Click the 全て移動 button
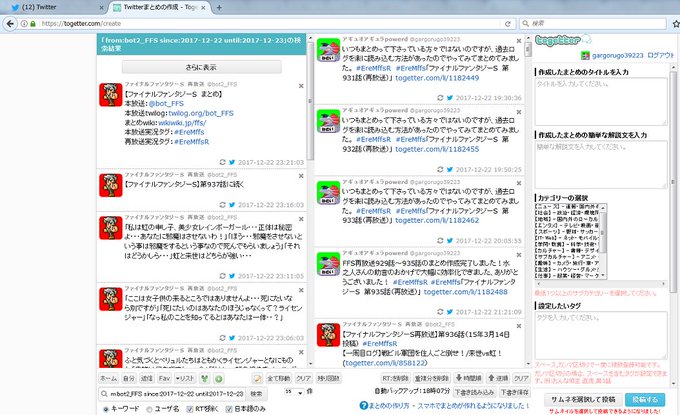This screenshot has height=415, width=680. 278,379
